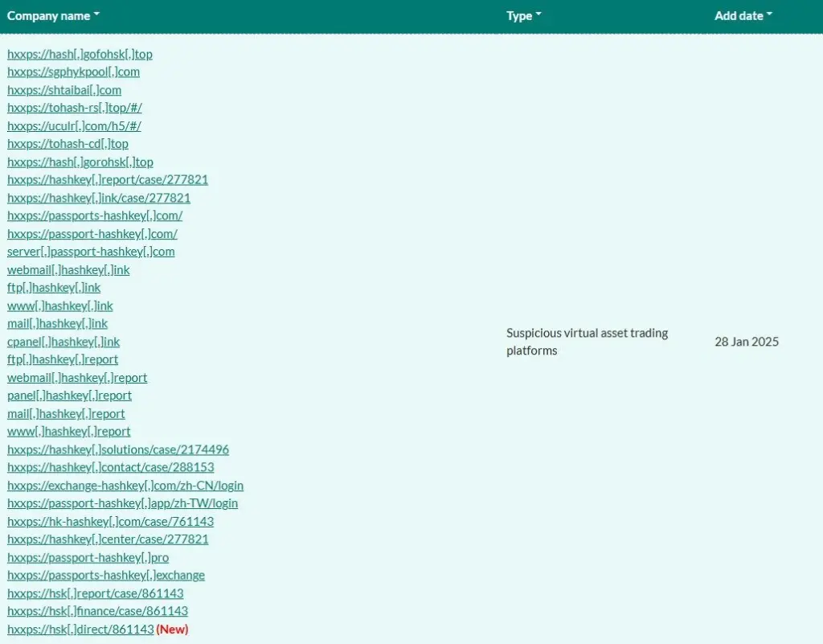Open the Company name sort dropdown

tap(53, 15)
